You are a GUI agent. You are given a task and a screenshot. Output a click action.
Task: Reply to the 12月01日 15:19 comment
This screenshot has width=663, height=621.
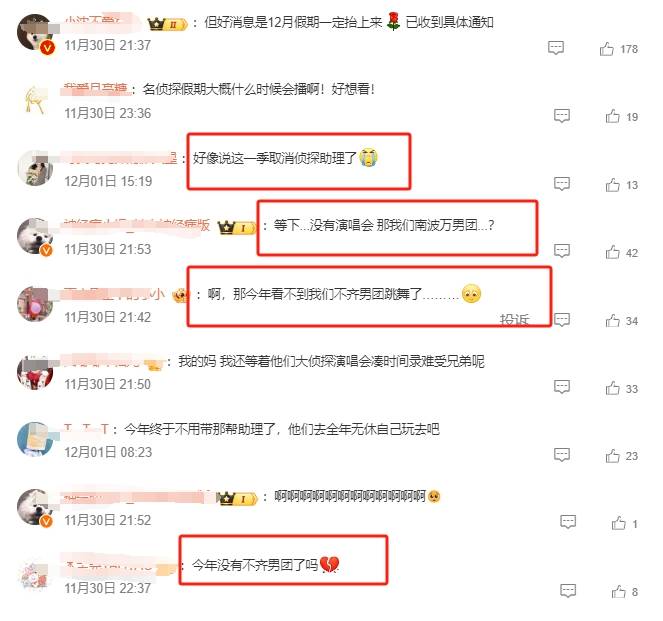562,184
